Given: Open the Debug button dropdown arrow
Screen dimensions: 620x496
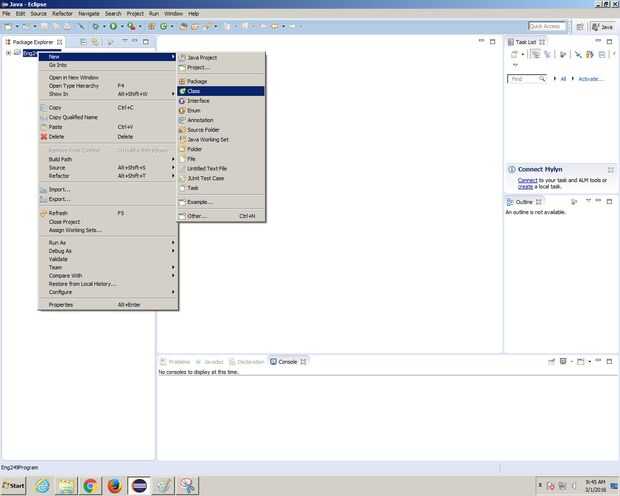Looking at the screenshot, I should click(104, 27).
